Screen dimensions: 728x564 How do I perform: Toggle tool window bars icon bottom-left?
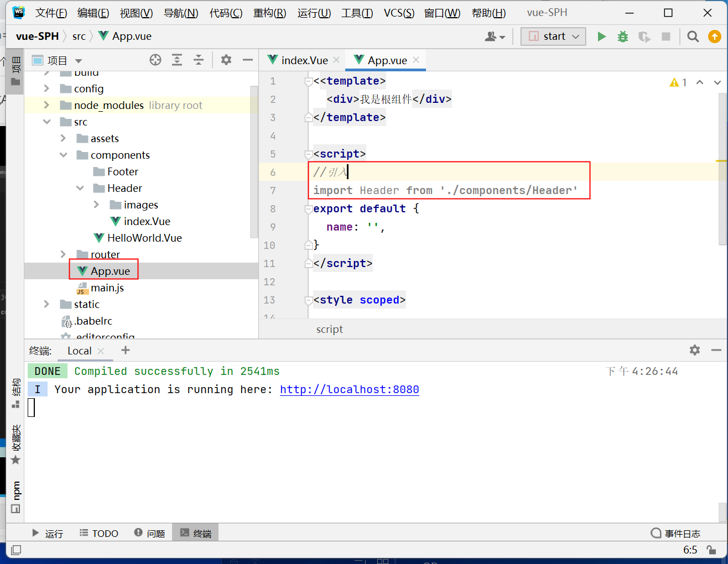tap(16, 550)
